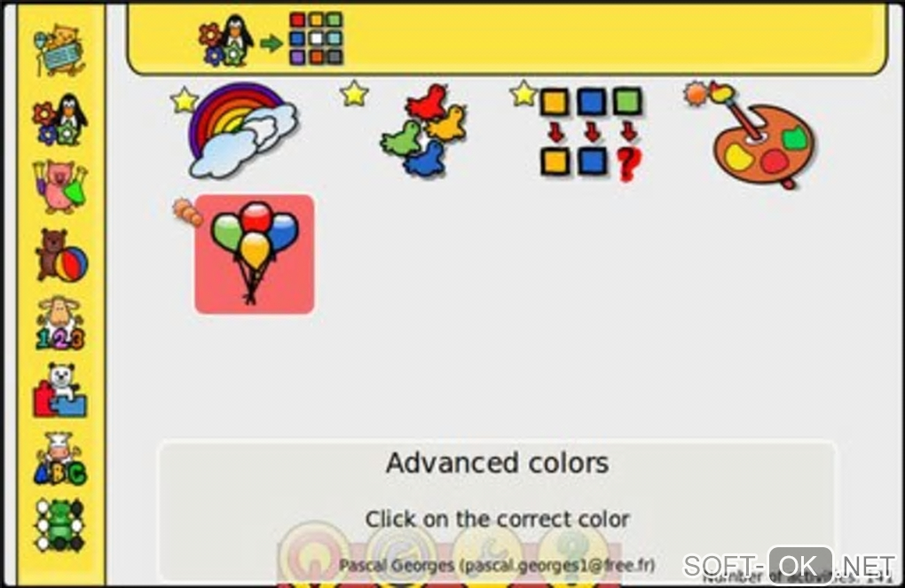Launch the paint palette activity
The height and width of the screenshot is (588, 905).
point(760,139)
